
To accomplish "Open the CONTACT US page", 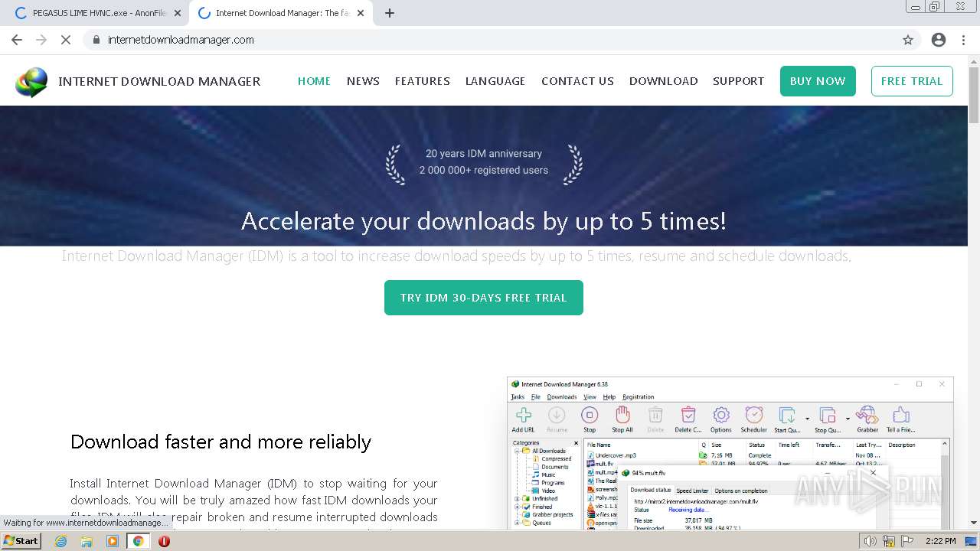I will tap(577, 81).
